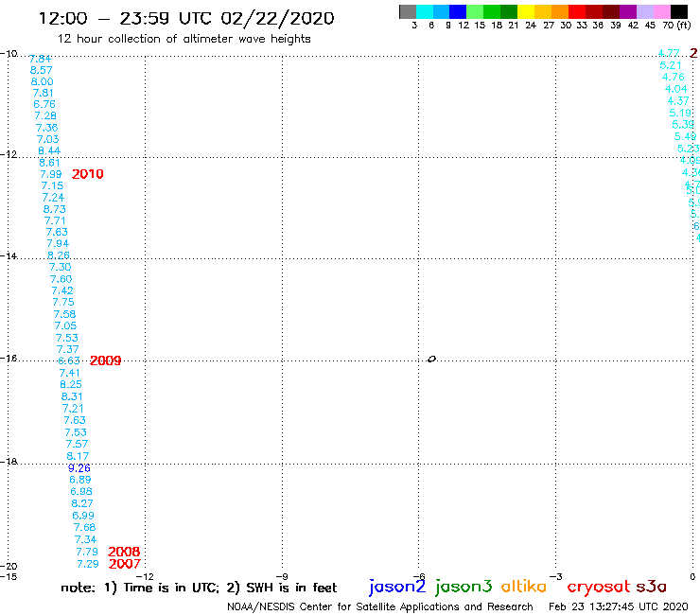The width and height of the screenshot is (700, 615).
Task: Click the 7.84 wave height value
Action: (40, 59)
